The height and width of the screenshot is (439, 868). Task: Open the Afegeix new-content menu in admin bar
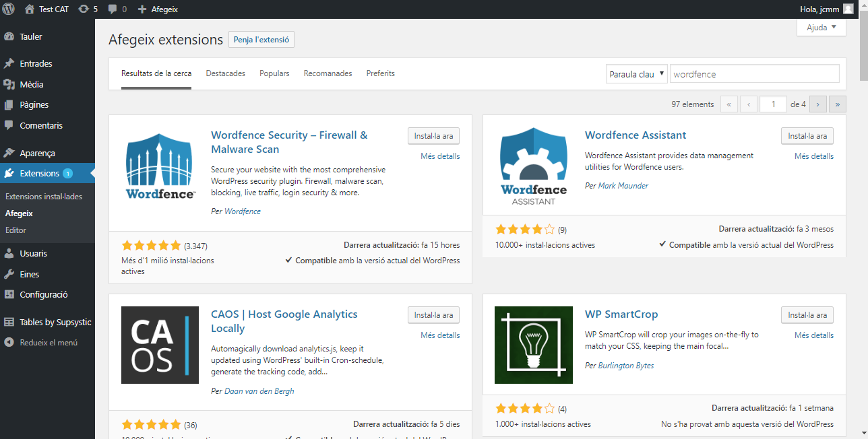pos(158,9)
